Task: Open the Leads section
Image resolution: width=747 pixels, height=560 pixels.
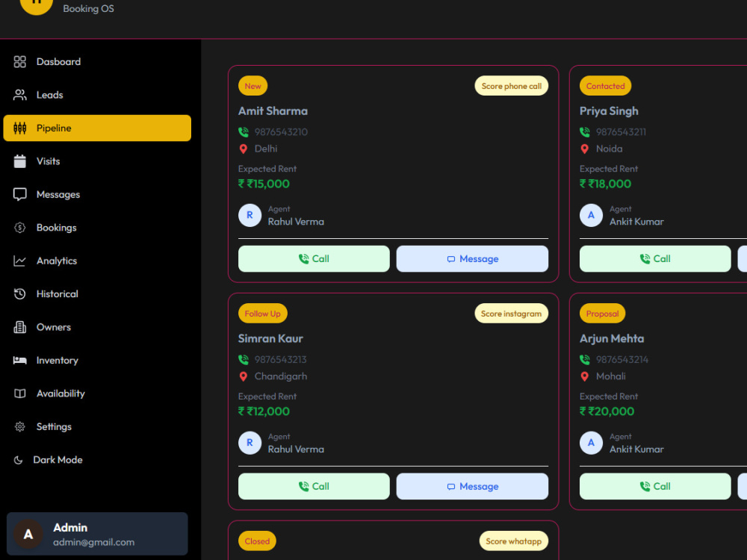Action: [x=97, y=95]
